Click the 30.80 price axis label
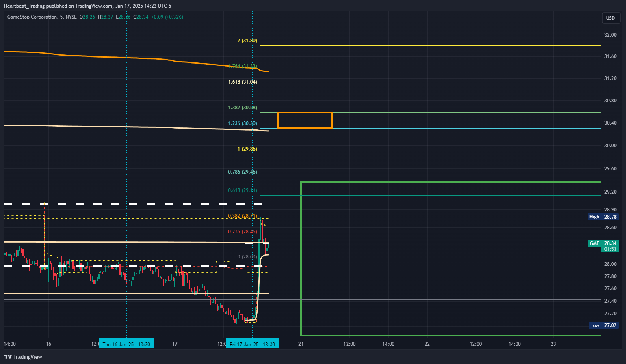The image size is (626, 364). (610, 101)
